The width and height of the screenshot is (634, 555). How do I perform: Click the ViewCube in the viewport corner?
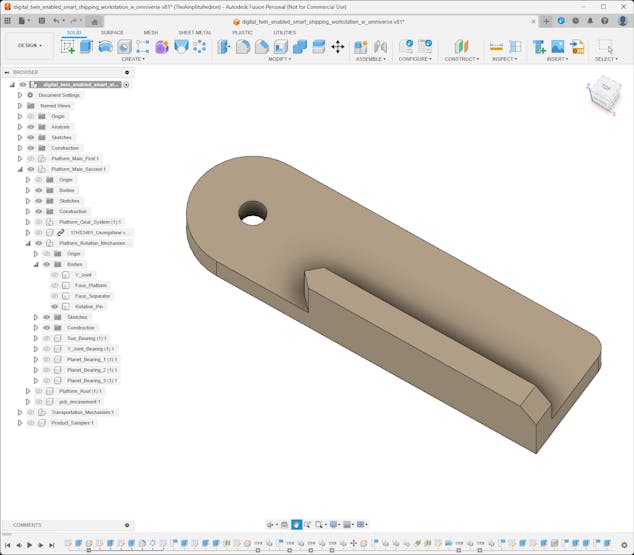tap(604, 88)
